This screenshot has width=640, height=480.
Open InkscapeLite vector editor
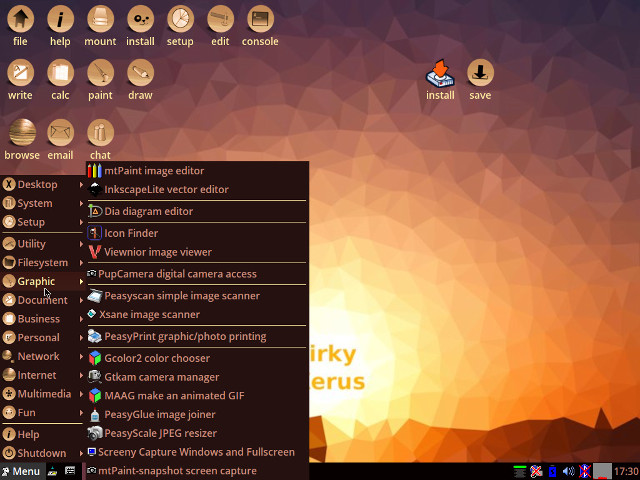(x=197, y=189)
